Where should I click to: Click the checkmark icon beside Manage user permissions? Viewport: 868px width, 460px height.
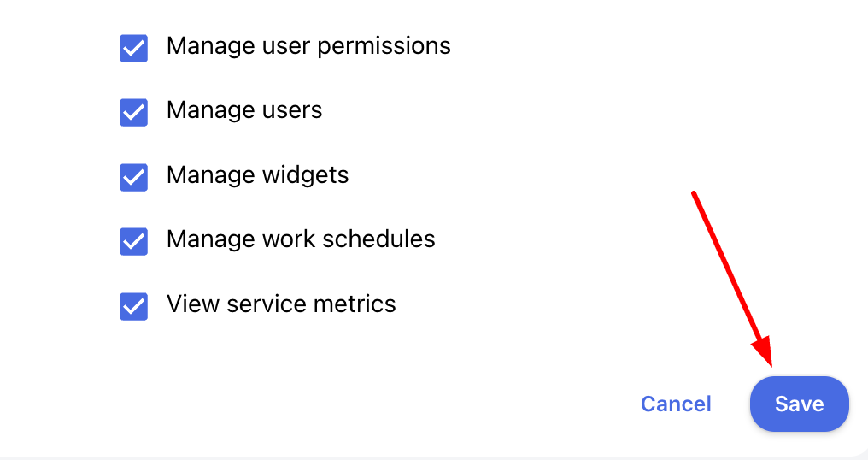click(x=133, y=48)
